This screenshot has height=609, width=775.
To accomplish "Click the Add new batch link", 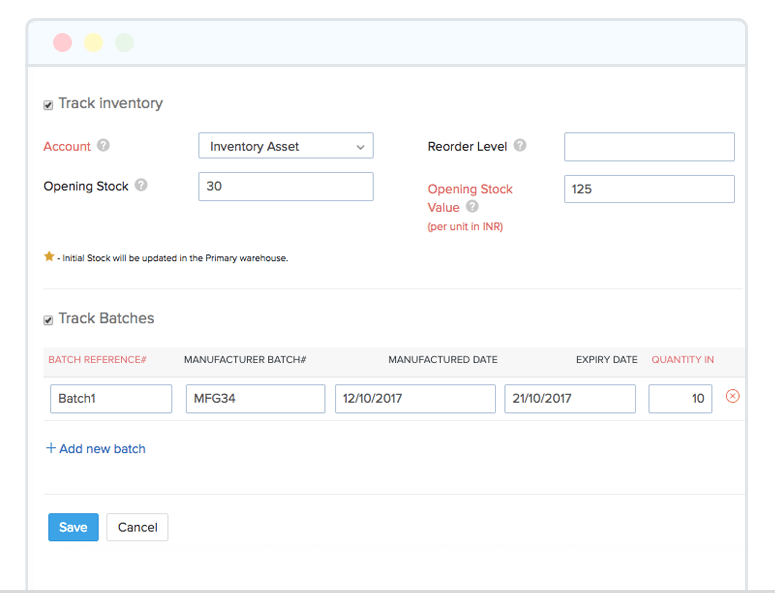I will pos(96,449).
